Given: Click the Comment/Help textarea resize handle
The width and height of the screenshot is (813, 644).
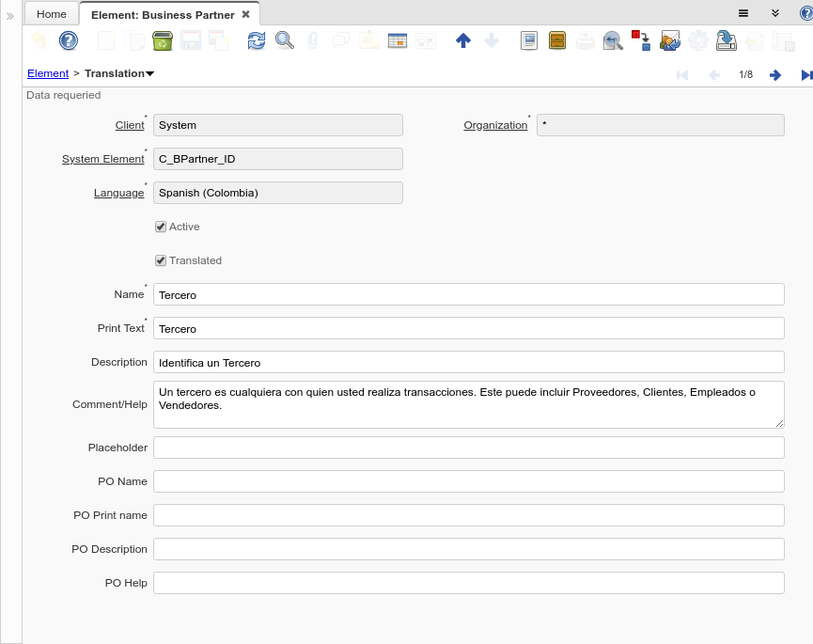Looking at the screenshot, I should pyautogui.click(x=779, y=423).
